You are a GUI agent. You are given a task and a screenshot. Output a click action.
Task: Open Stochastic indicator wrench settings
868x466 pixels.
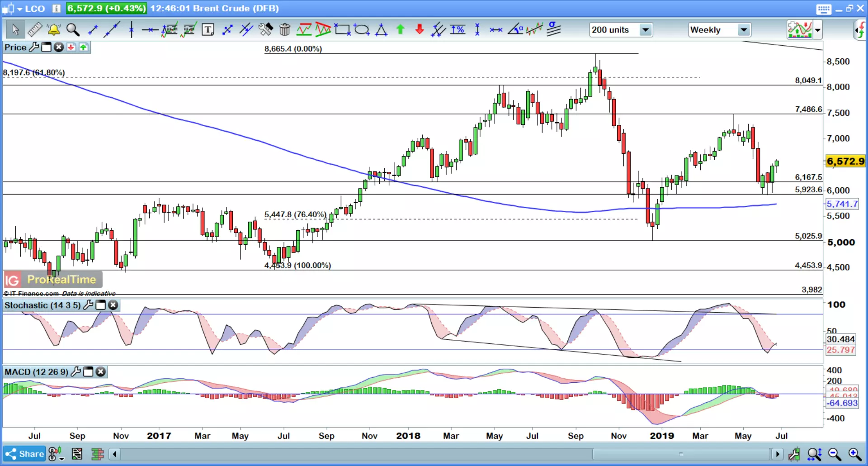tap(89, 305)
